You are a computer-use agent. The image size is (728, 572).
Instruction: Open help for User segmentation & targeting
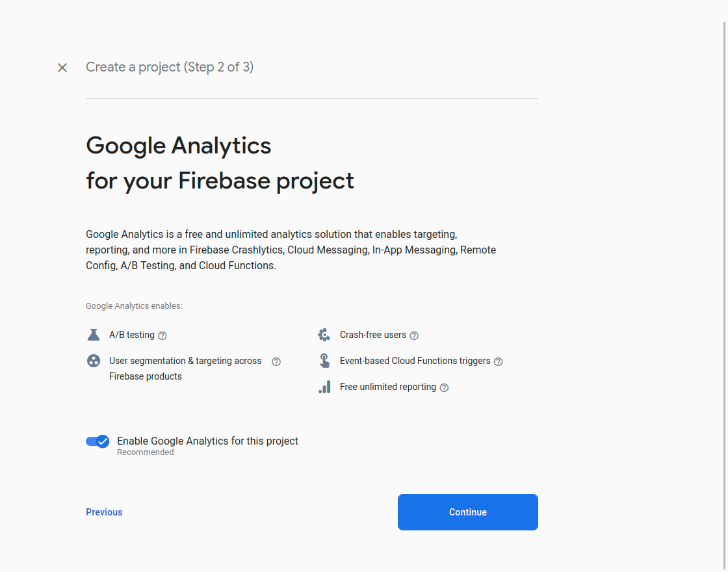[276, 361]
